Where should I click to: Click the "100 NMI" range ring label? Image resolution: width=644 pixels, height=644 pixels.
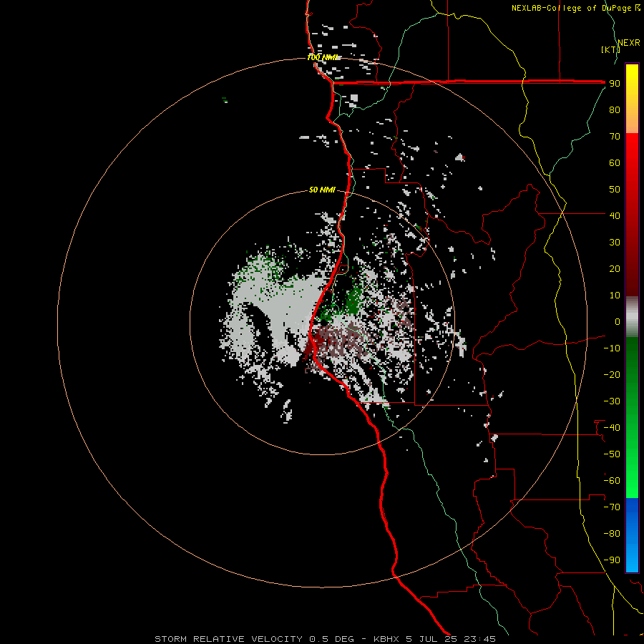(x=323, y=57)
